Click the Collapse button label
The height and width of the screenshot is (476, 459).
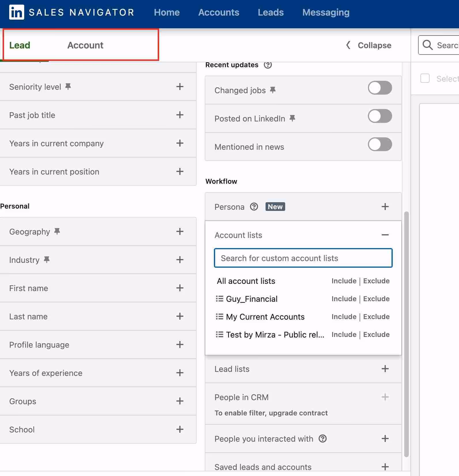(375, 45)
